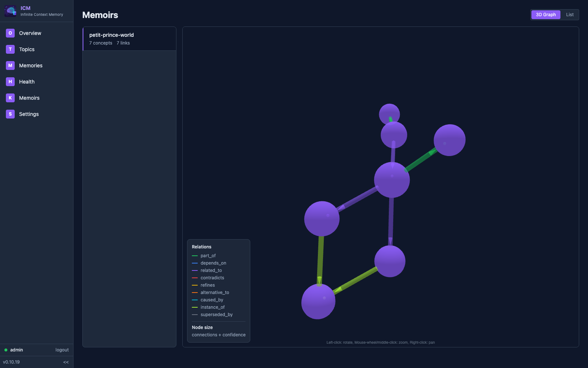
Task: Click the instance_of color swatch in the legend
Action: 195,307
